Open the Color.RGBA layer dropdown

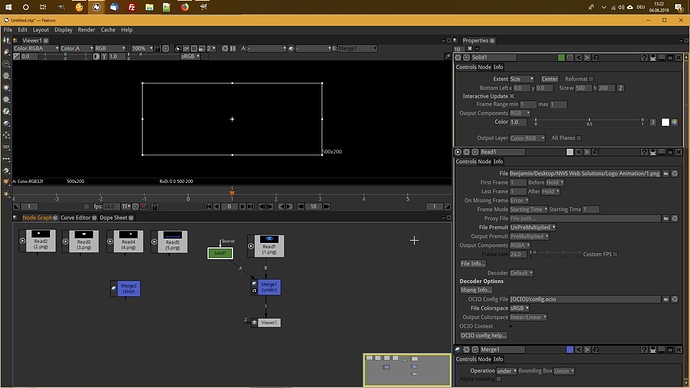(x=36, y=48)
